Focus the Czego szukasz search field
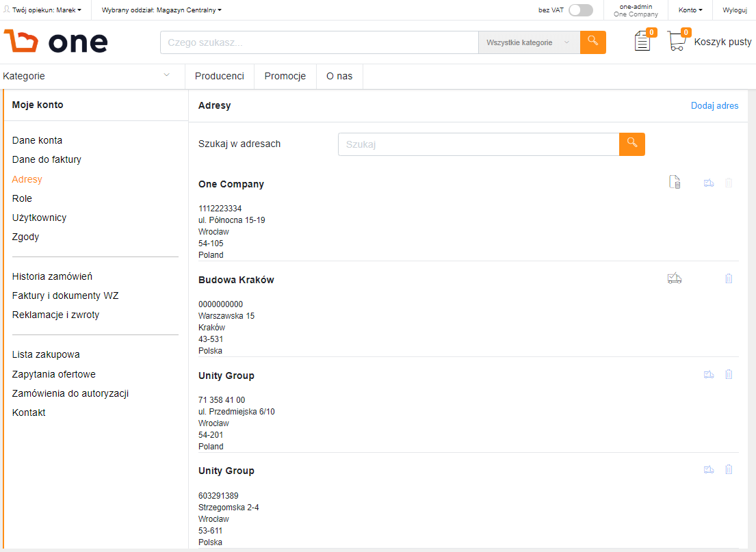Screen dimensions: 756x552 tap(320, 42)
